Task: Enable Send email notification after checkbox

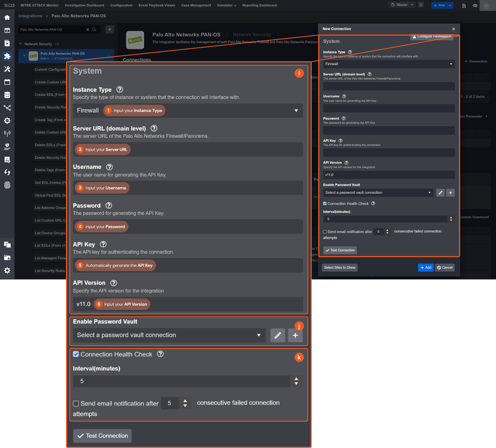Action: (x=325, y=232)
